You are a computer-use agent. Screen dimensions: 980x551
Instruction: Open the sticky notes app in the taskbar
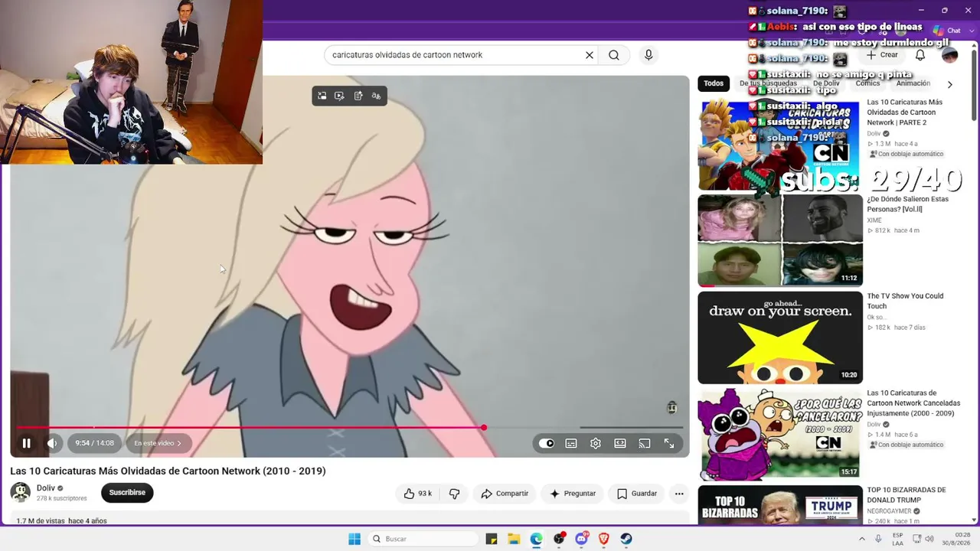492,539
